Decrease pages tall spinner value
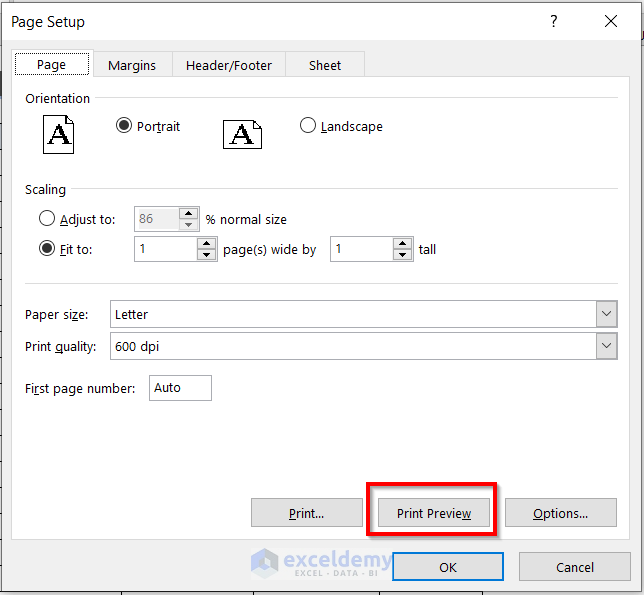644x595 pixels. coord(402,255)
